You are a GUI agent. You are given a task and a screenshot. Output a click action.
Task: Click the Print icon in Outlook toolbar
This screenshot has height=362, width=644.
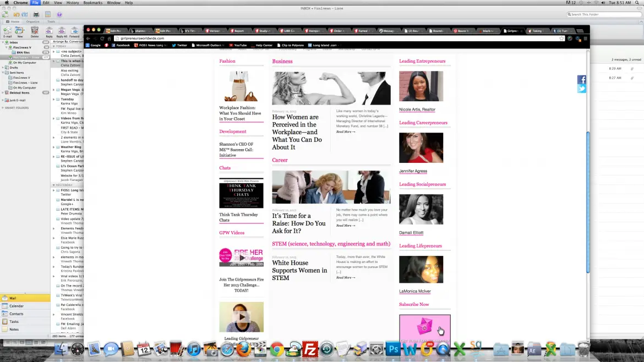click(36, 14)
